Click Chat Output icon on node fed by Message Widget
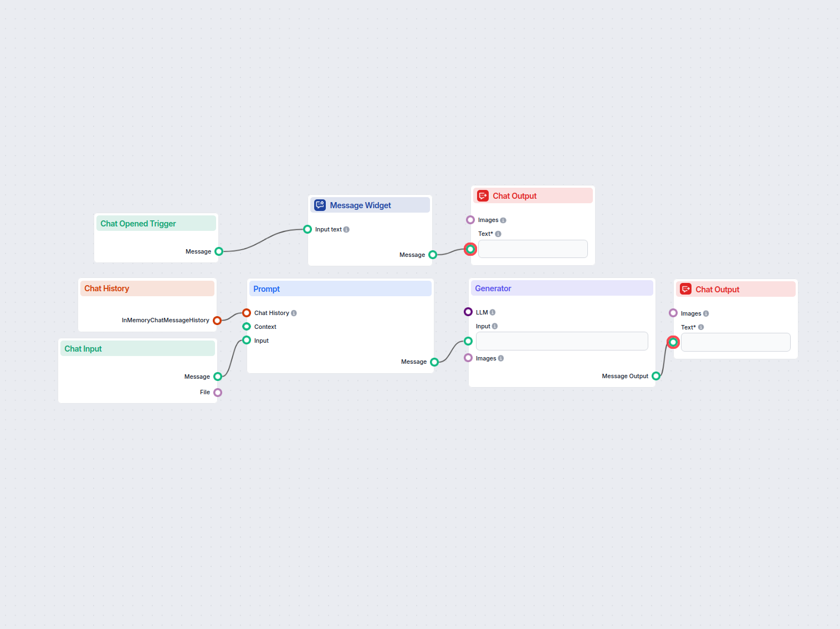 483,196
